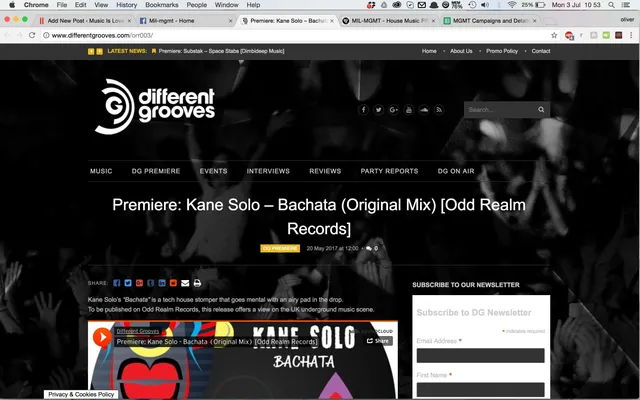
Task: Reload the page in Chrome
Action: point(32,35)
